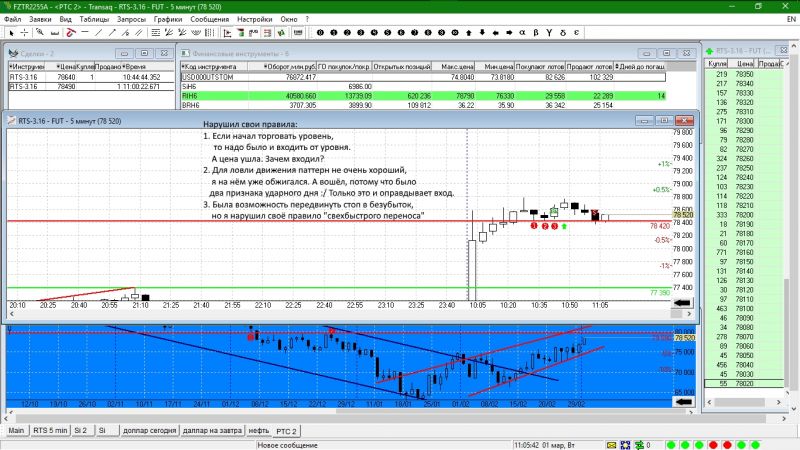Insert the gamma symbol marker
This screenshot has width=800, height=450.
point(549,33)
